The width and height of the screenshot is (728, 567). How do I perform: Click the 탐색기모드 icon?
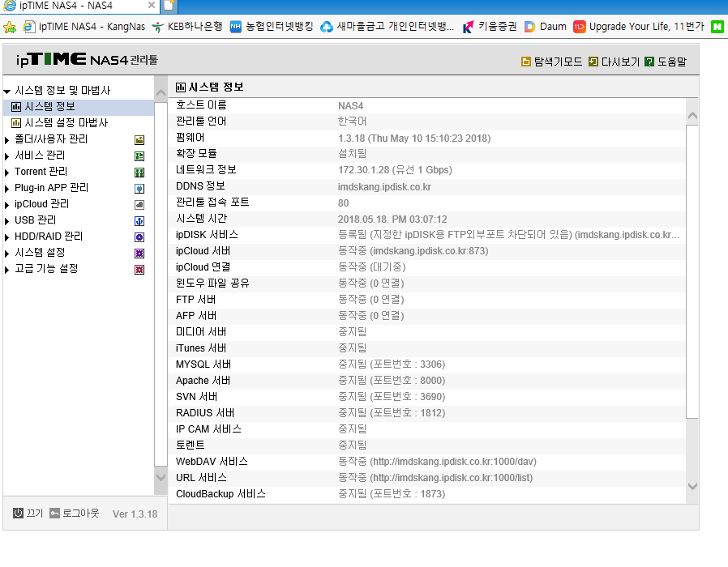click(526, 62)
